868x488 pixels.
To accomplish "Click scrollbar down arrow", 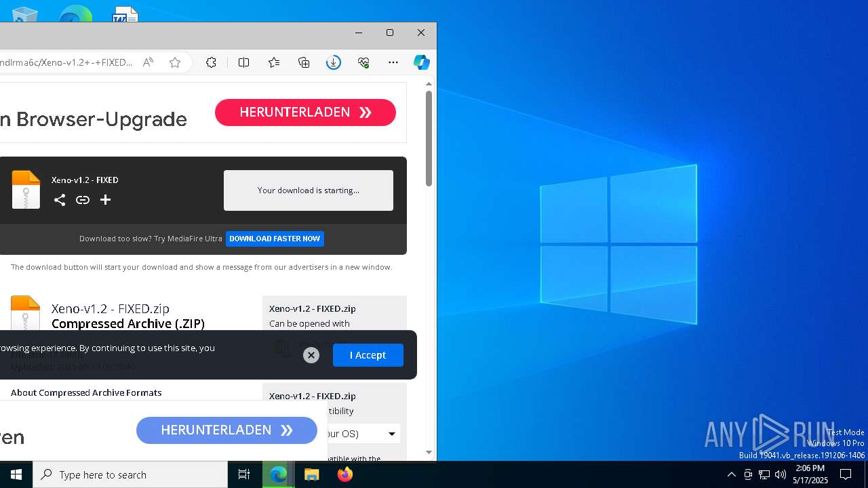I will [x=429, y=452].
